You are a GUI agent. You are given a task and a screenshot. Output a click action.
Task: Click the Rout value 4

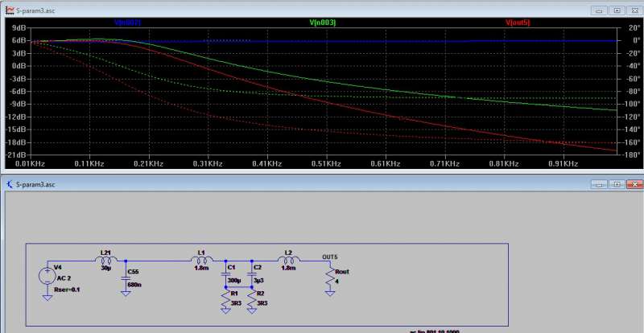pos(336,282)
